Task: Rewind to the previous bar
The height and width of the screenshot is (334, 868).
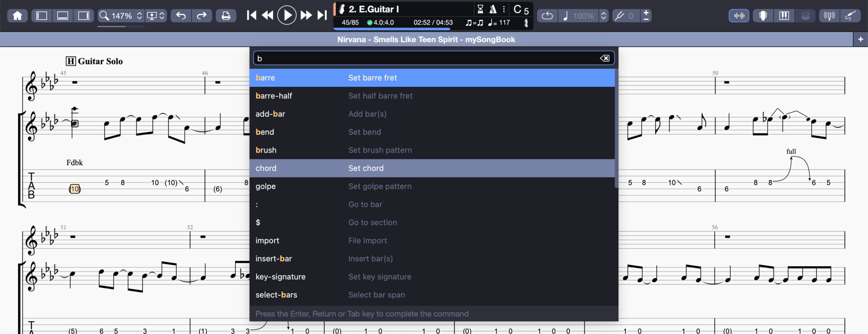Action: [267, 15]
